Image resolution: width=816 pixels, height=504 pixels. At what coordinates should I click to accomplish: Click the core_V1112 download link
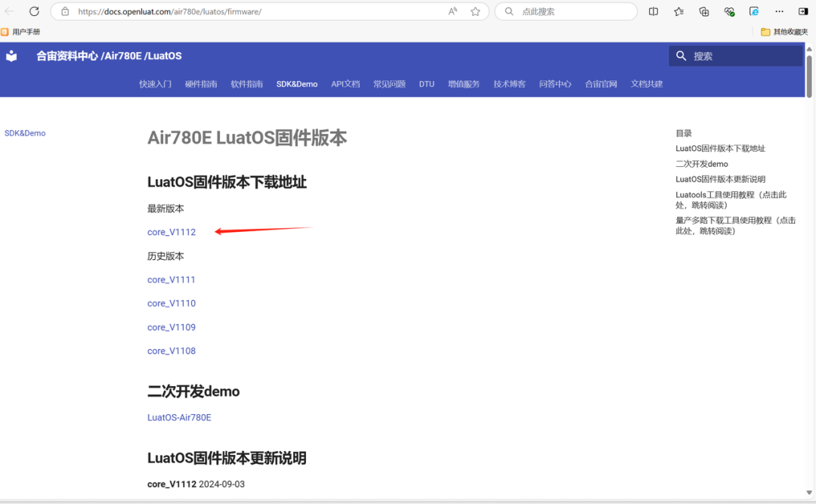(x=171, y=232)
